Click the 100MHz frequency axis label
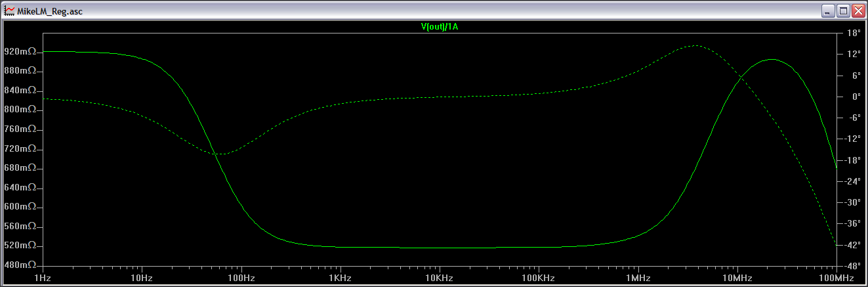868x287 pixels. click(836, 277)
